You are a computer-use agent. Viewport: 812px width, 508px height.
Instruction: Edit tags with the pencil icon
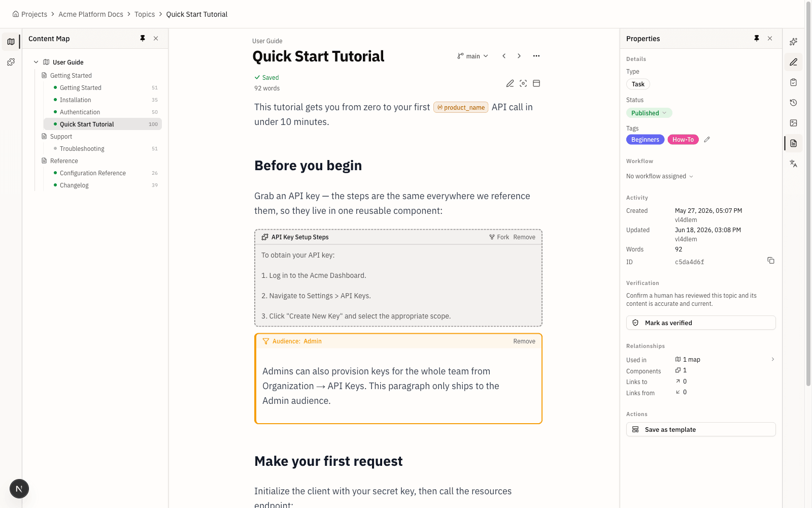pos(707,140)
